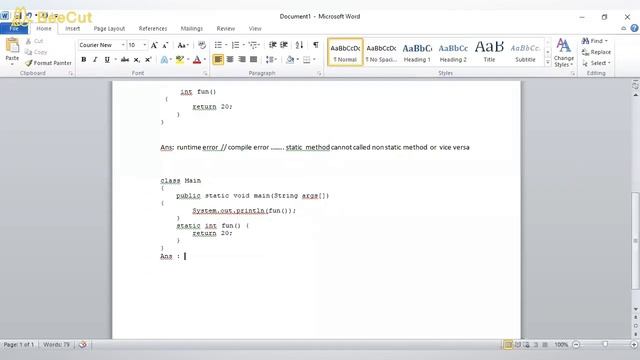
Task: Toggle Show/Hide paragraph marks
Action: click(x=316, y=45)
